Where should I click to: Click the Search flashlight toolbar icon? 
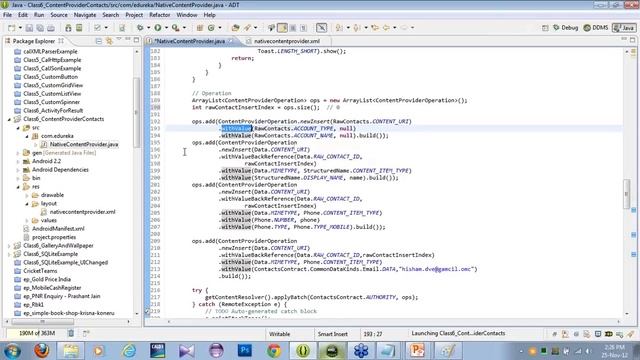pyautogui.click(x=248, y=28)
